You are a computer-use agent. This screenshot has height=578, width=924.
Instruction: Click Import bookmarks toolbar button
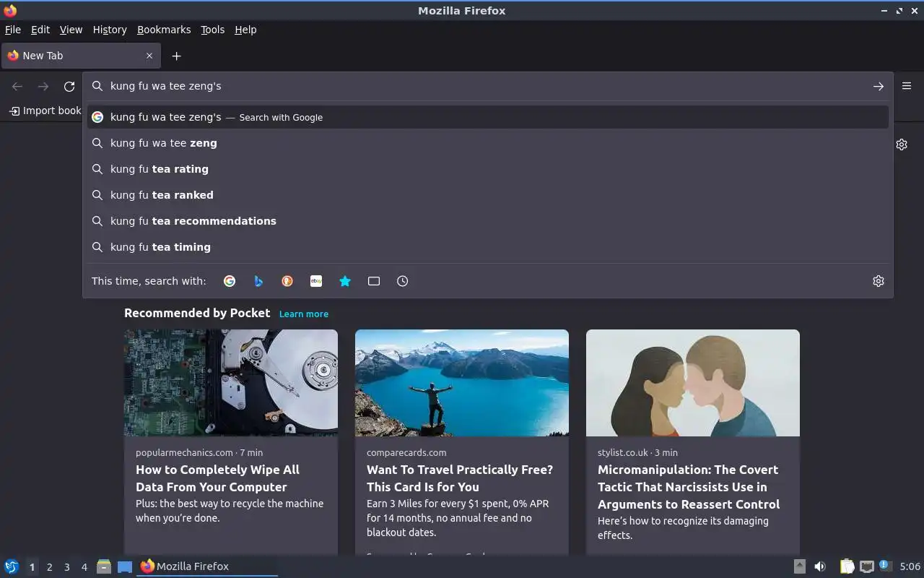point(45,111)
